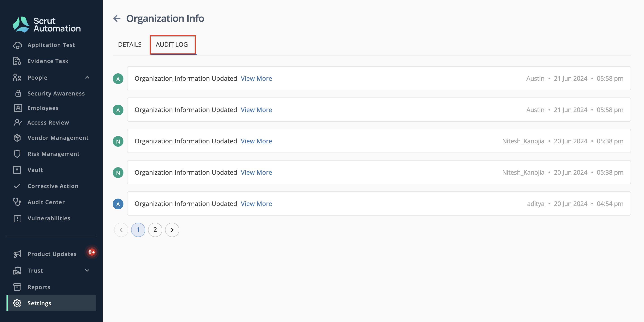Click the People group icon

pyautogui.click(x=17, y=78)
